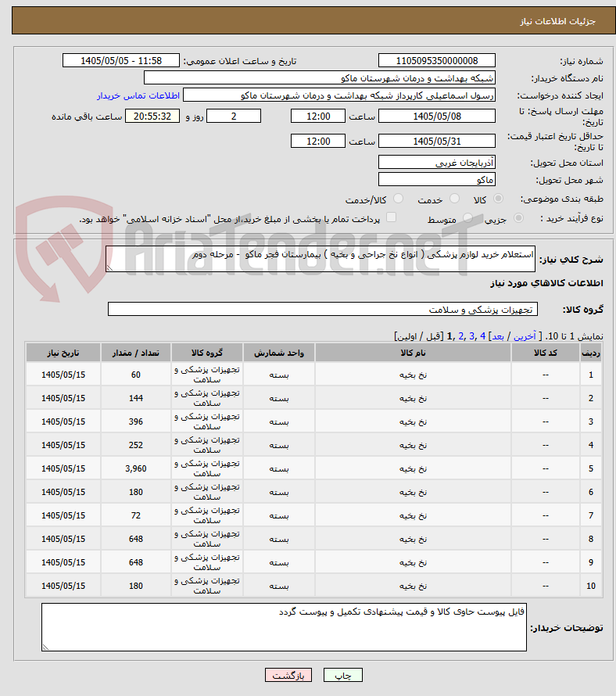Image resolution: width=616 pixels, height=696 pixels.
Task: Go to page 2 of the items
Action: pyautogui.click(x=461, y=336)
